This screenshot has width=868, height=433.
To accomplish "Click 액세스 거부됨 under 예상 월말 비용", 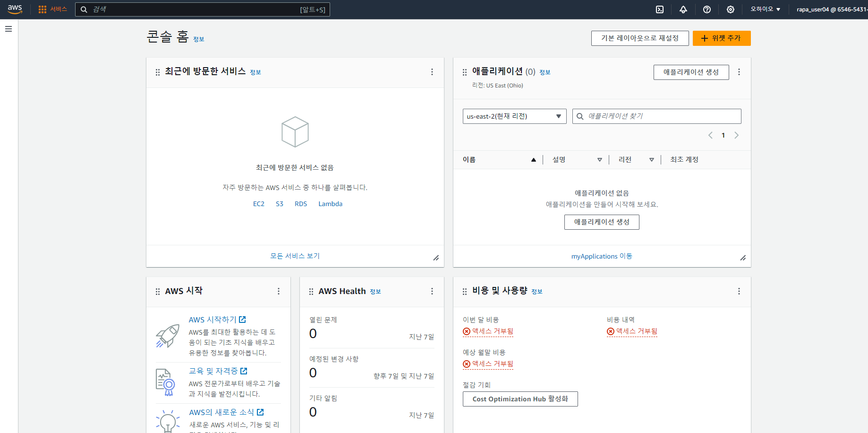I will 488,364.
